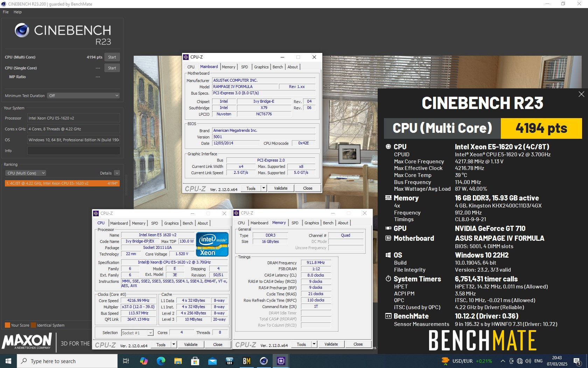Click the Identical System legend swatch
The image size is (588, 368).
(x=34, y=325)
